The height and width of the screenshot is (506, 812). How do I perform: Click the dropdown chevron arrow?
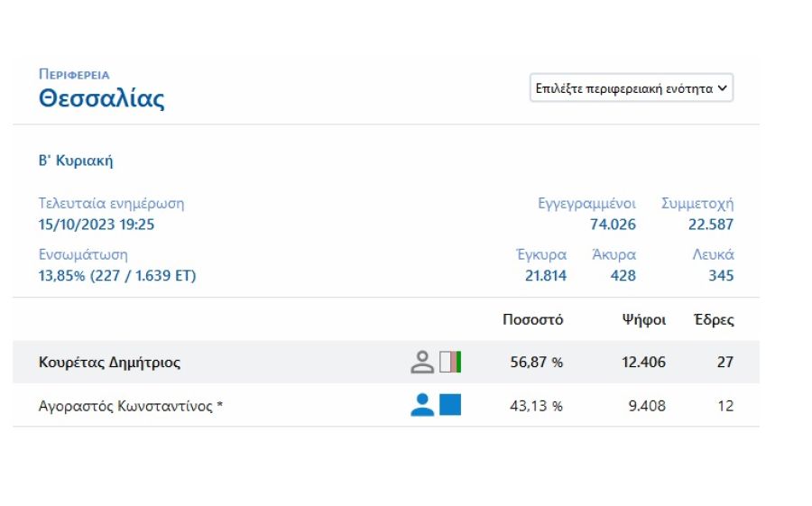pos(722,88)
